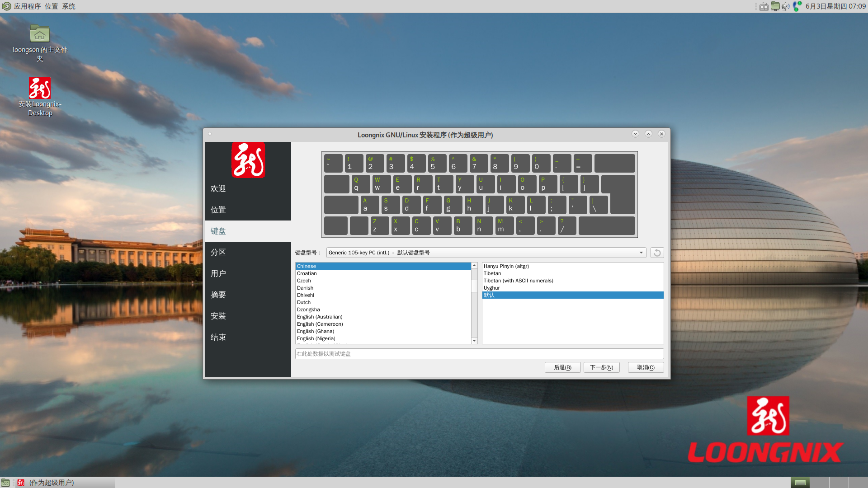Open the loongson home folder icon
The height and width of the screenshot is (488, 868).
tap(40, 34)
